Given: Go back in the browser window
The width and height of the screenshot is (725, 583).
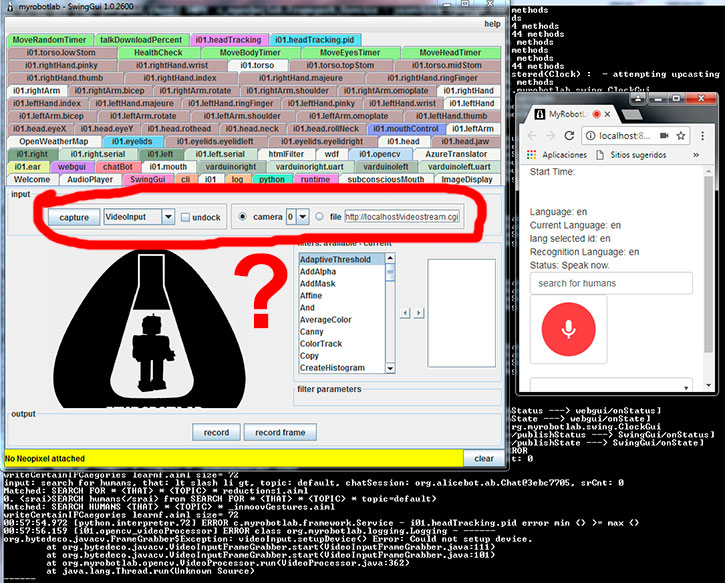Looking at the screenshot, I should coord(532,135).
